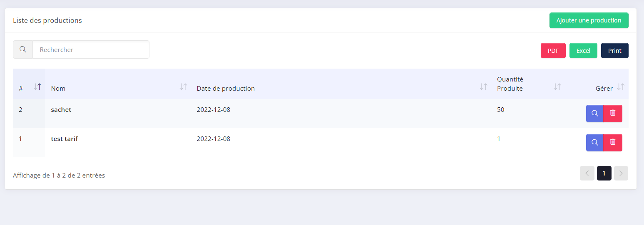Viewport: 644px width, 225px height.
Task: Click the sachet production name
Action: coord(61,110)
